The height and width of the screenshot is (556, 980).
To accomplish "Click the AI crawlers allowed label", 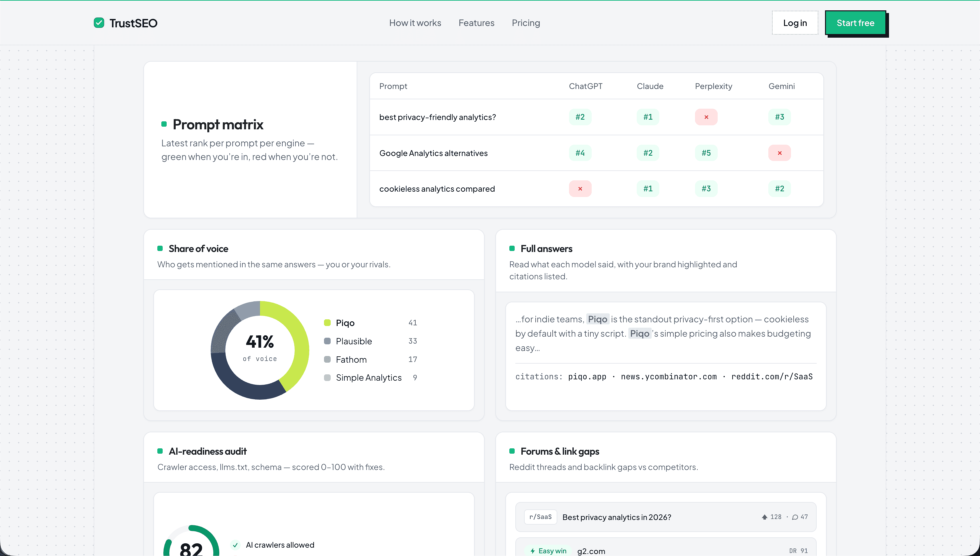I will point(280,545).
